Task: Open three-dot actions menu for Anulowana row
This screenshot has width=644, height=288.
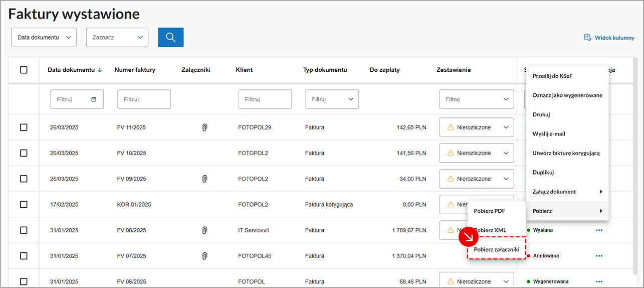Action: pyautogui.click(x=599, y=256)
